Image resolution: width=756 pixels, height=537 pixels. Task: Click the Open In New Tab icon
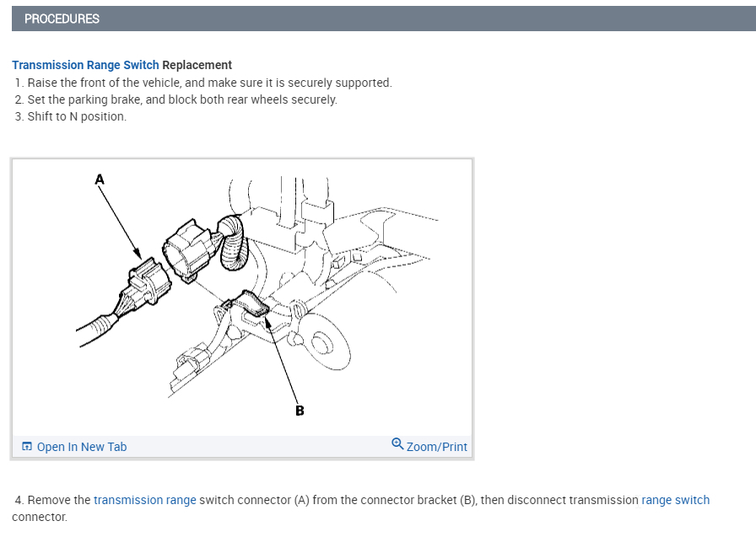click(27, 447)
